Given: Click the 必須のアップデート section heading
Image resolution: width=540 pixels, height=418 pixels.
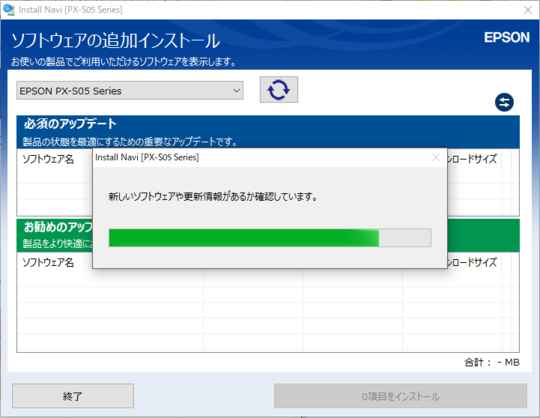Looking at the screenshot, I should (70, 124).
